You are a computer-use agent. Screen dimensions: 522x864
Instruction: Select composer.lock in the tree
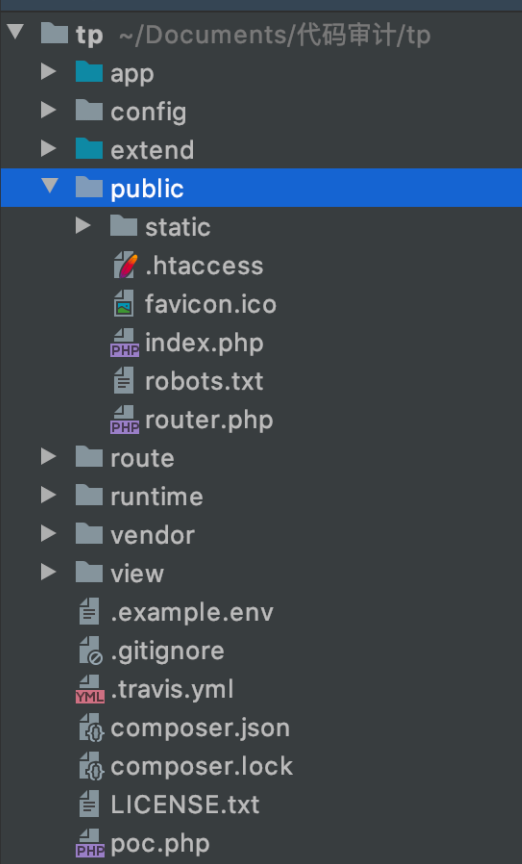[202, 766]
